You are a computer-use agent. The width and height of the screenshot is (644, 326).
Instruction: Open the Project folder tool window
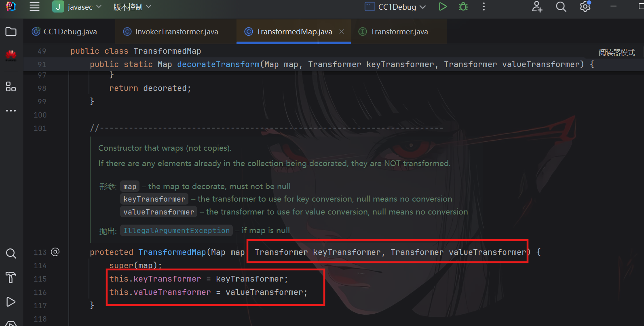coord(11,32)
